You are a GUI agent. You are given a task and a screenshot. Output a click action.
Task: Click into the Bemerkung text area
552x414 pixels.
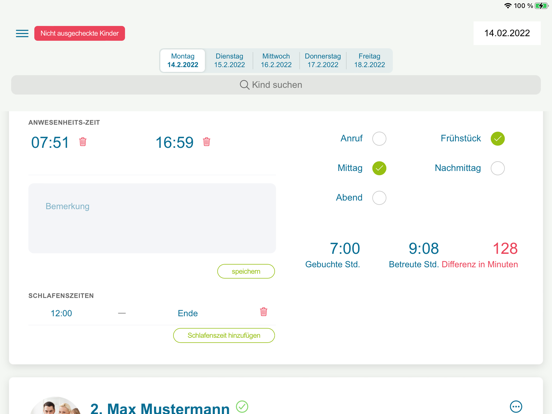(x=152, y=218)
